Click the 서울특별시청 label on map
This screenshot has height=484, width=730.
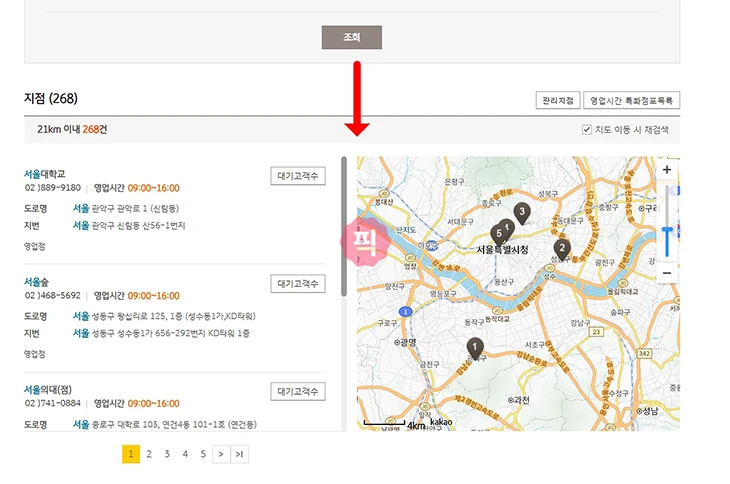click(502, 250)
